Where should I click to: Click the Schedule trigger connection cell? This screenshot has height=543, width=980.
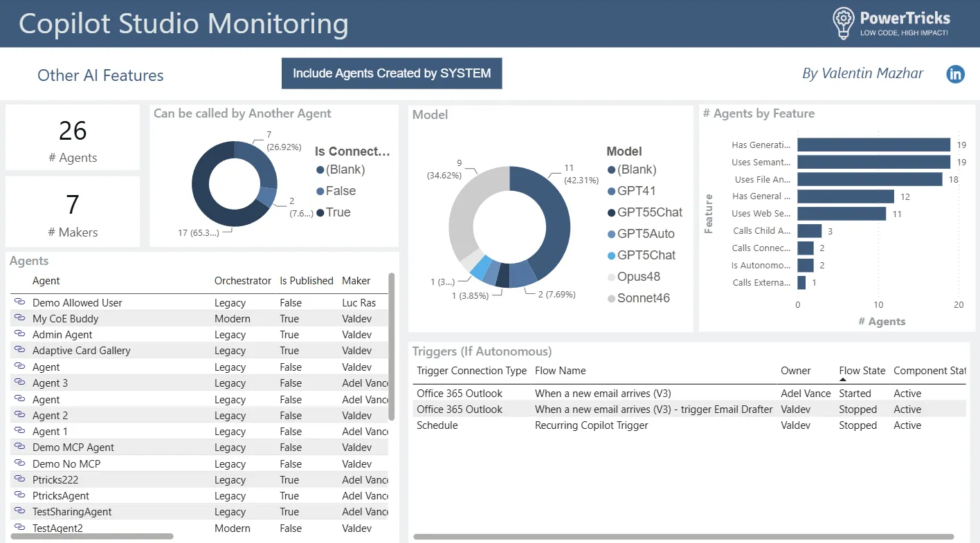[437, 425]
